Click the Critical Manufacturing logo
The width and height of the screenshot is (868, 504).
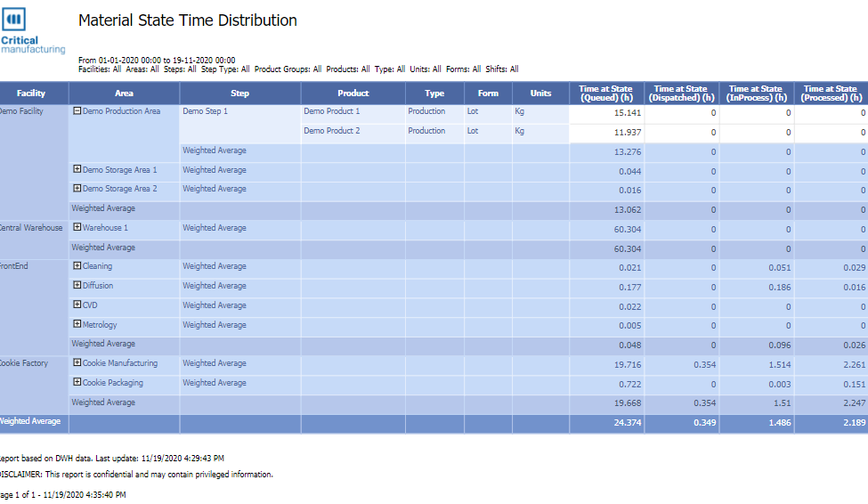pos(32,32)
